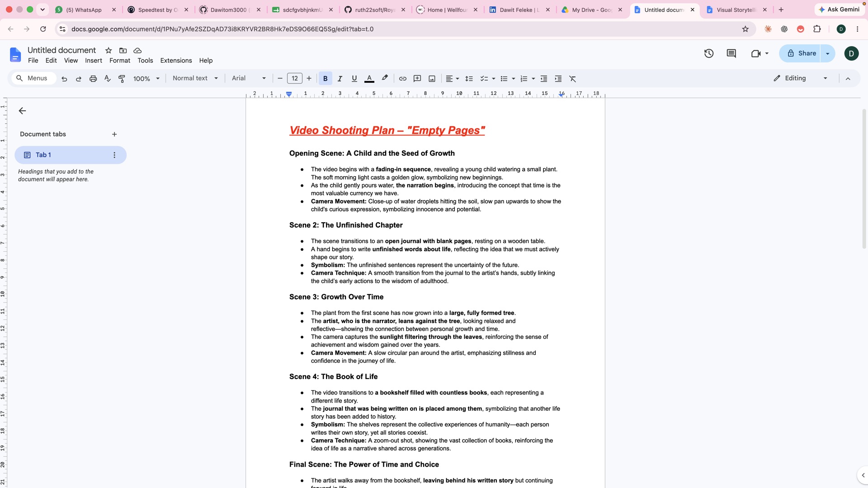Open version history clock icon
Screen dimensions: 868x488
[x=709, y=53]
